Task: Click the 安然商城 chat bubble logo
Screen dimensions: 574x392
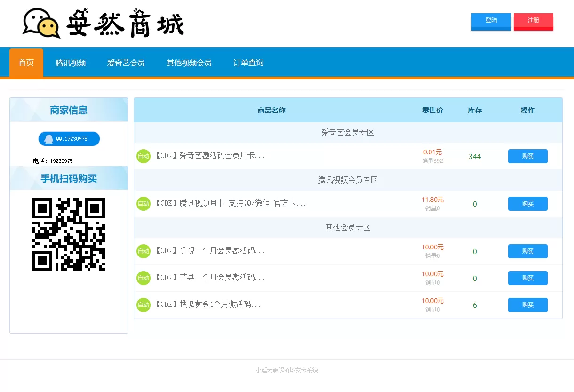Action: [x=41, y=23]
